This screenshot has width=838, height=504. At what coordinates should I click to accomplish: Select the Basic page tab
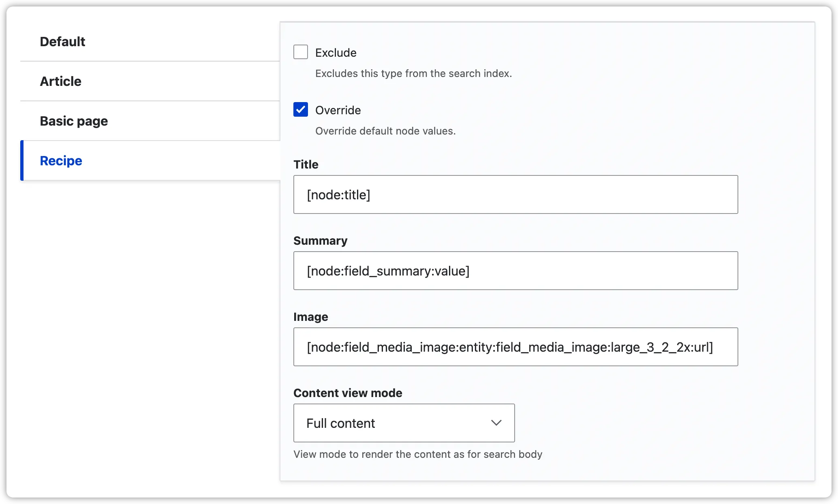click(74, 121)
